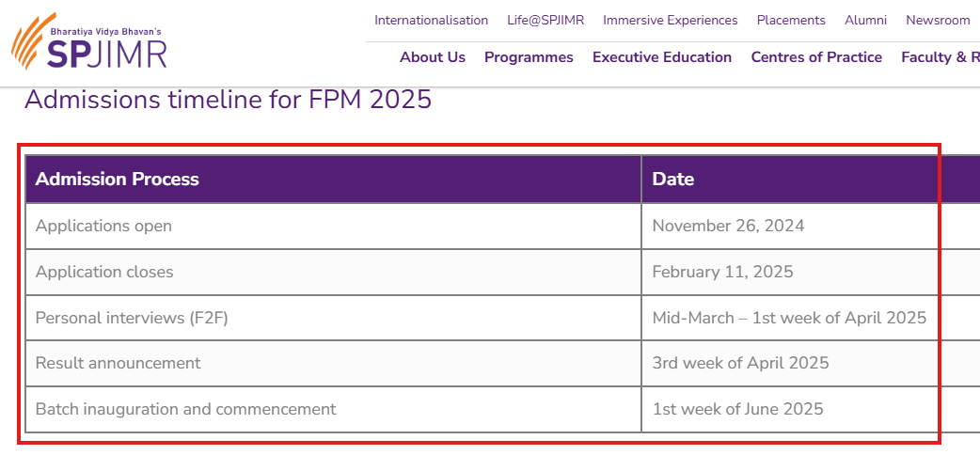The width and height of the screenshot is (980, 455).
Task: Click the Batch inauguration and commencement cell
Action: (x=333, y=409)
